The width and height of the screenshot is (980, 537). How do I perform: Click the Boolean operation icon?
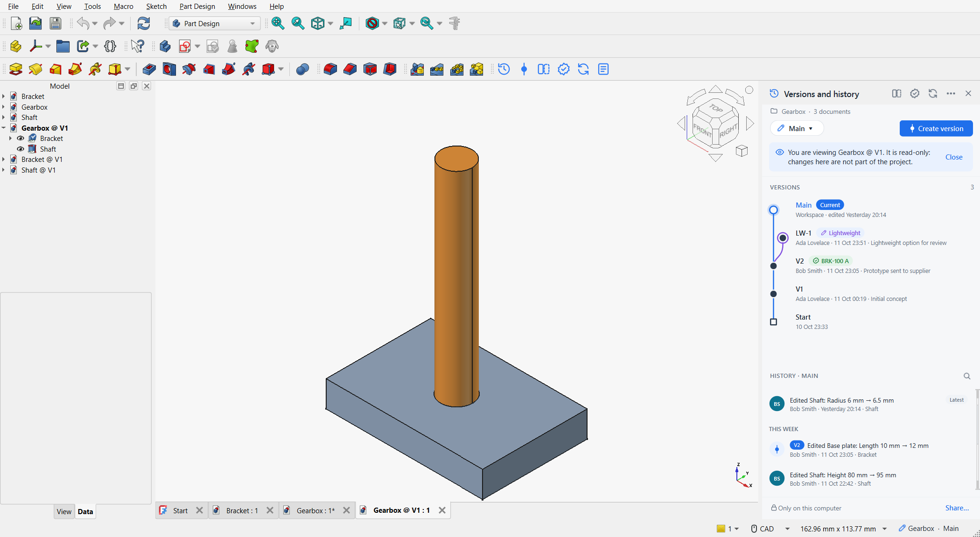point(302,70)
